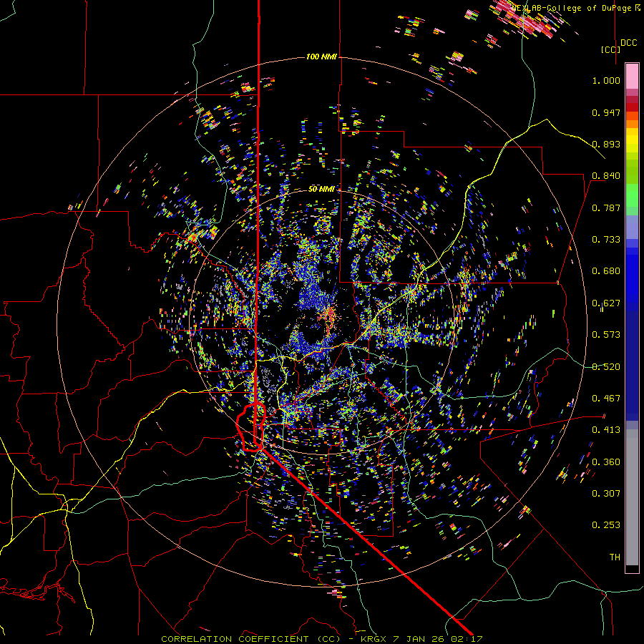Click the 50 NMI range ring label
Screen dimensions: 644x644
(x=321, y=190)
